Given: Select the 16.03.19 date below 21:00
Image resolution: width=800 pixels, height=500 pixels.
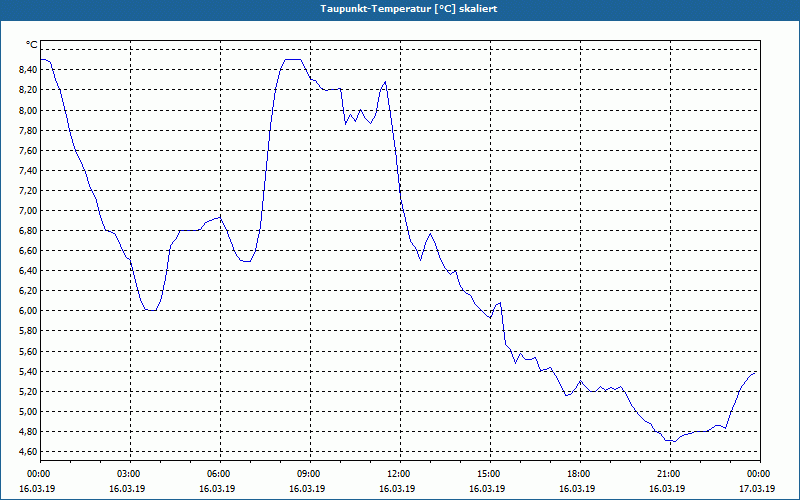Looking at the screenshot, I should (x=667, y=488).
